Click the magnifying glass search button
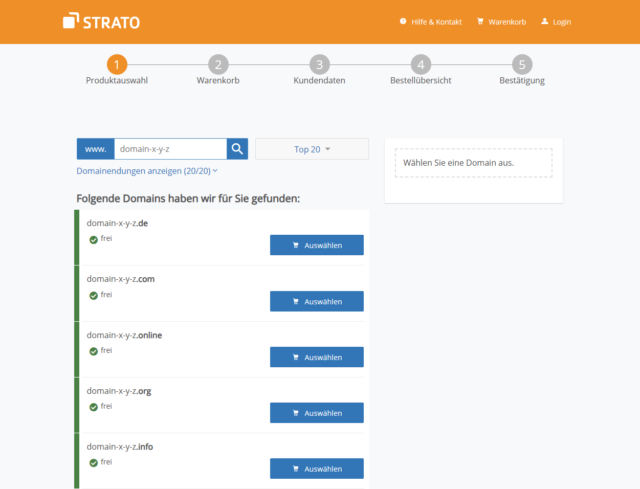Viewport: 640px width, 489px height. (237, 149)
